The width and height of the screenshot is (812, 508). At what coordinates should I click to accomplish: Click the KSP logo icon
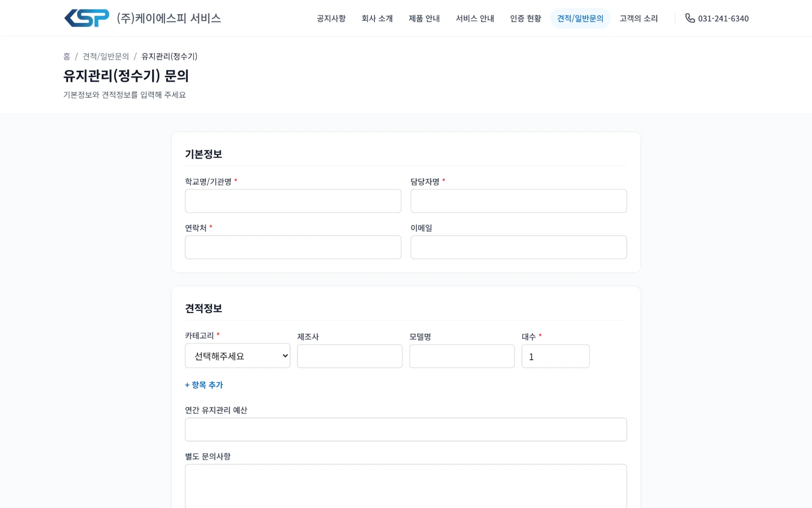click(x=87, y=18)
